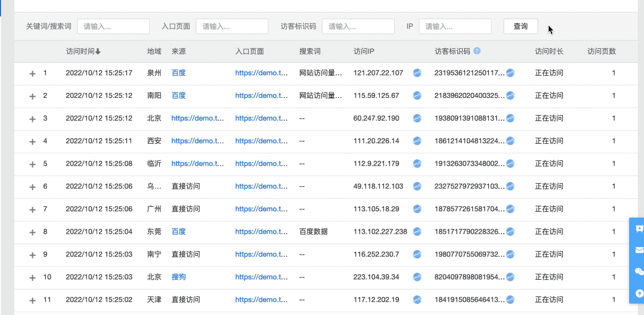Expand row 11 details with plus icon
Viewport: 644px width, 315px height.
pos(33,300)
